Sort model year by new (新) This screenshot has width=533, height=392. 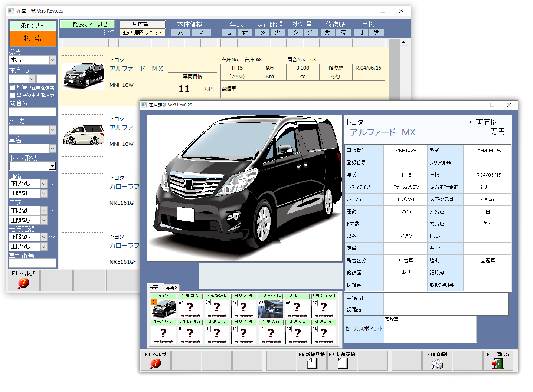coord(245,33)
